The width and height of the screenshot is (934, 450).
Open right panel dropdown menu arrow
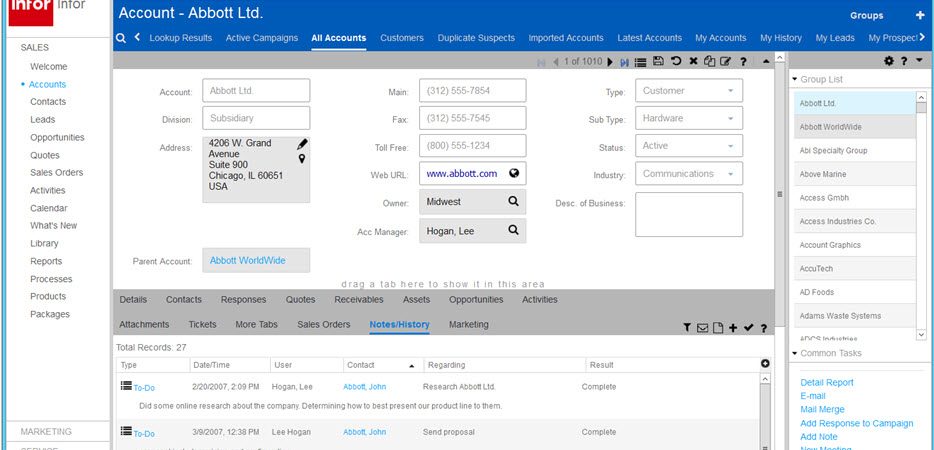[x=919, y=60]
